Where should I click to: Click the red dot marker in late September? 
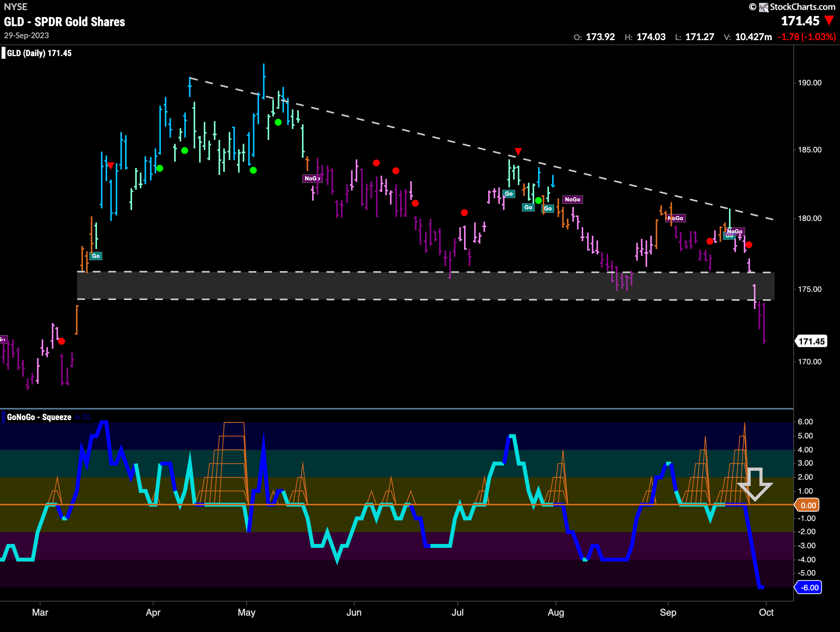pyautogui.click(x=749, y=245)
